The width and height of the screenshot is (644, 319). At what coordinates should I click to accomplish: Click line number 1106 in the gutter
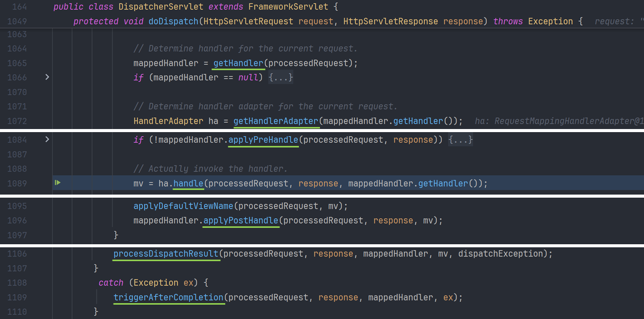click(x=17, y=254)
